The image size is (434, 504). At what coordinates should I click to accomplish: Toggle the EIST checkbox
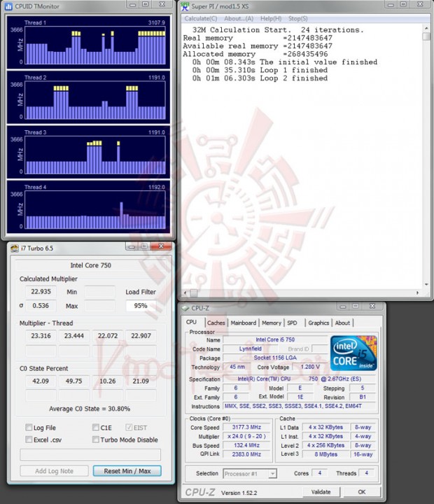(129, 427)
